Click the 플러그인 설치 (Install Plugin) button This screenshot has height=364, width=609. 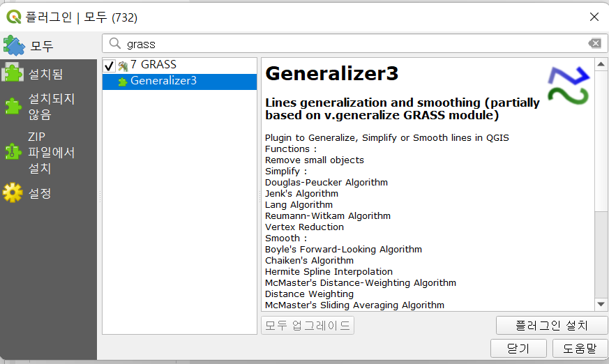[552, 325]
